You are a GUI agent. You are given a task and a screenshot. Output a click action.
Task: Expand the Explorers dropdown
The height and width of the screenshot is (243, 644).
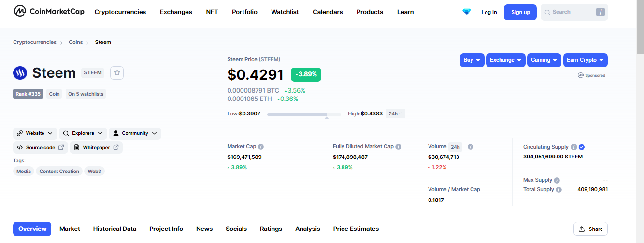83,133
